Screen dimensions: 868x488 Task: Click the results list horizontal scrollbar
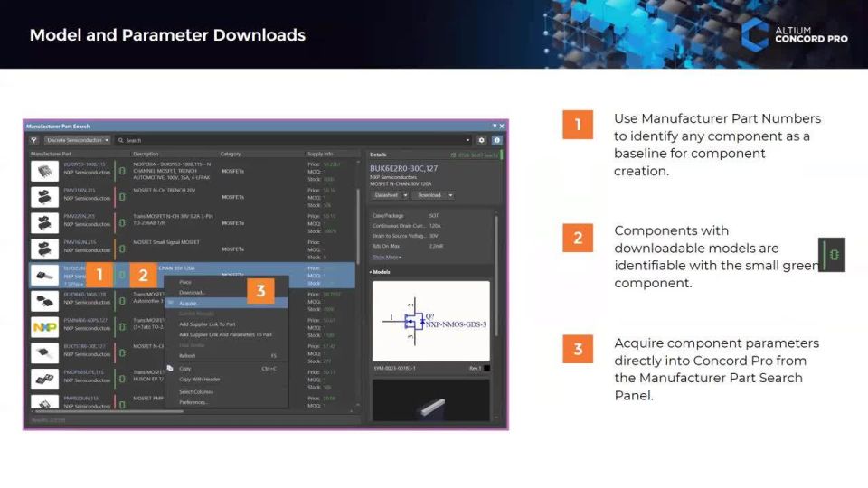tap(108, 411)
